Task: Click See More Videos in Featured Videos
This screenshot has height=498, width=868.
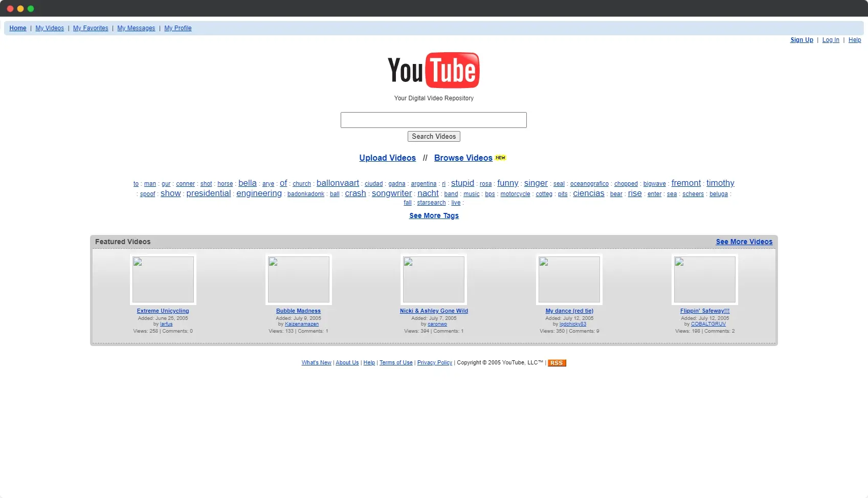Action: click(x=744, y=242)
